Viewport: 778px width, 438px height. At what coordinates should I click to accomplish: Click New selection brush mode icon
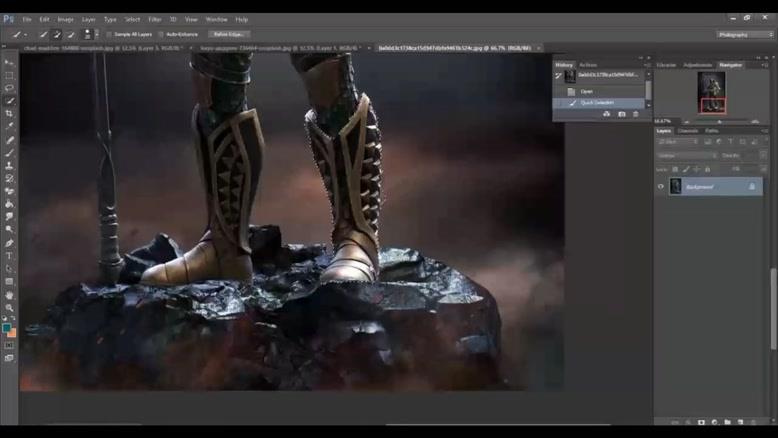pos(43,34)
